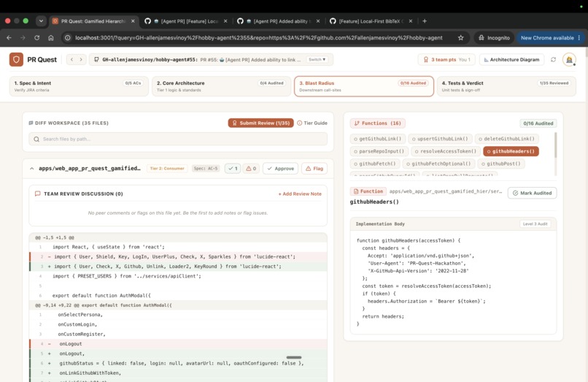Click the 0/16 Audited counter in Functions panel
The width and height of the screenshot is (588, 382).
pos(538,123)
